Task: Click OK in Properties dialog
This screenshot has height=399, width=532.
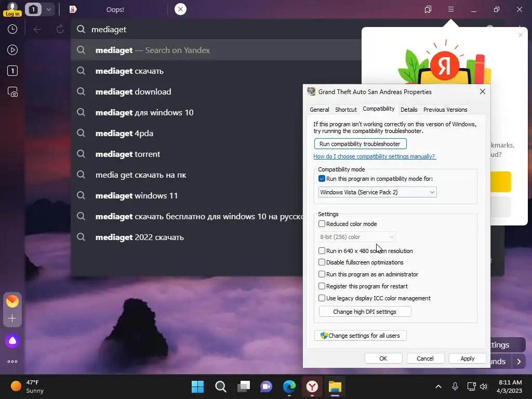Action: point(383,358)
